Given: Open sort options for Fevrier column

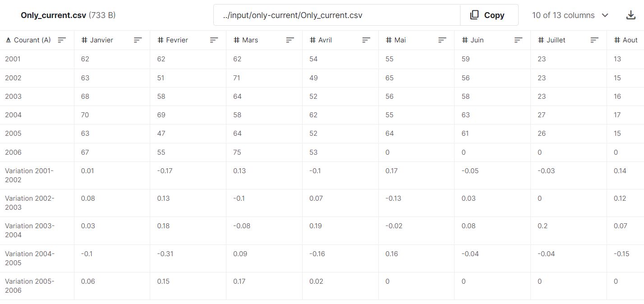Looking at the screenshot, I should click(x=214, y=40).
